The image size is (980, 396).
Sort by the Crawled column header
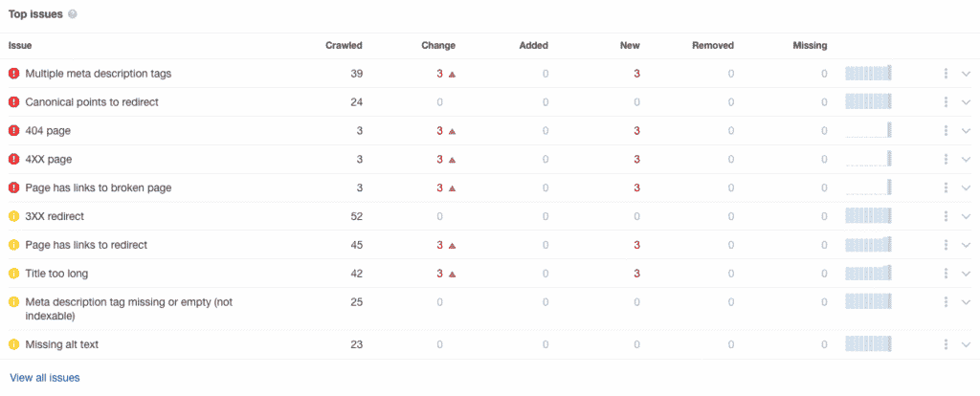pyautogui.click(x=344, y=46)
